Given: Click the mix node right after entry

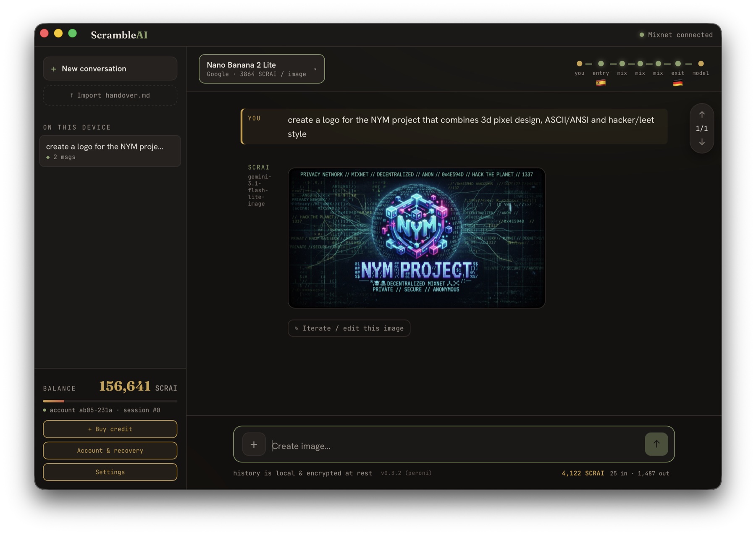Looking at the screenshot, I should tap(622, 64).
